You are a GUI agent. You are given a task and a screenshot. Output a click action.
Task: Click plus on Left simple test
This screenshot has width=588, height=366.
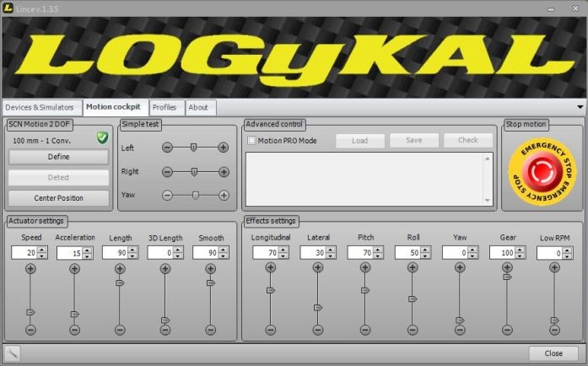click(x=223, y=148)
